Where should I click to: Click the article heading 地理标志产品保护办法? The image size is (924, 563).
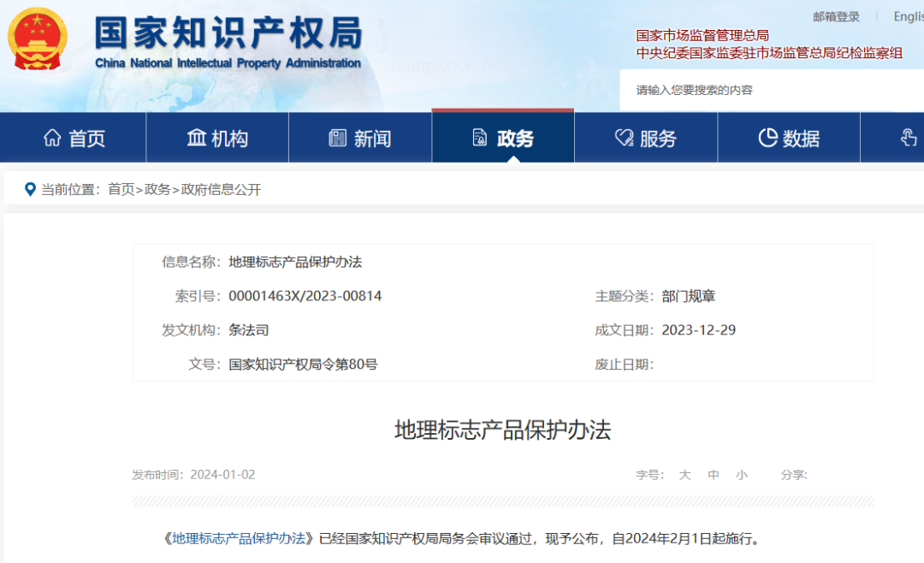503,430
